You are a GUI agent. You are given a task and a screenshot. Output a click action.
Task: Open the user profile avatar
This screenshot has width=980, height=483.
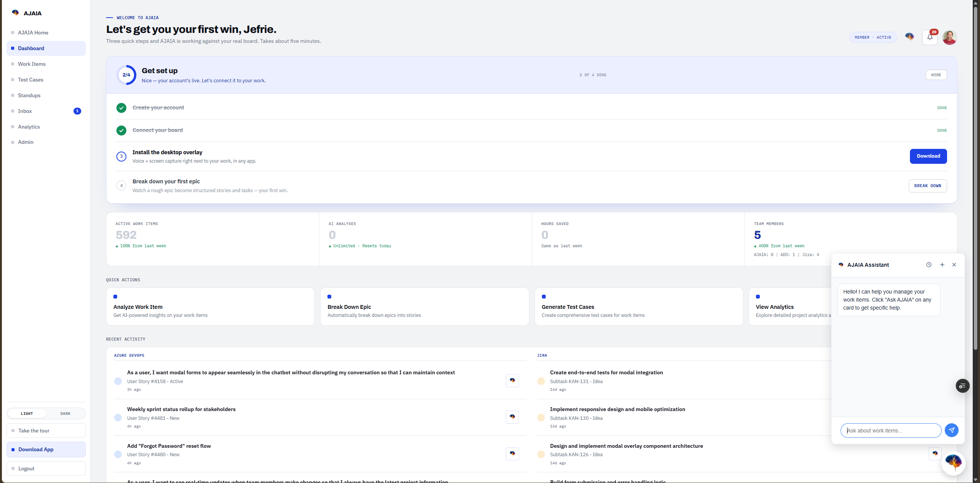949,38
